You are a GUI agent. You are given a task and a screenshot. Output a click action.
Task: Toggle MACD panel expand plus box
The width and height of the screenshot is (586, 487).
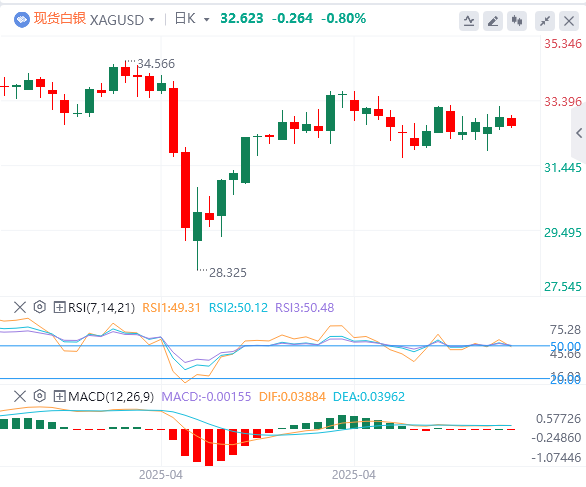59,396
